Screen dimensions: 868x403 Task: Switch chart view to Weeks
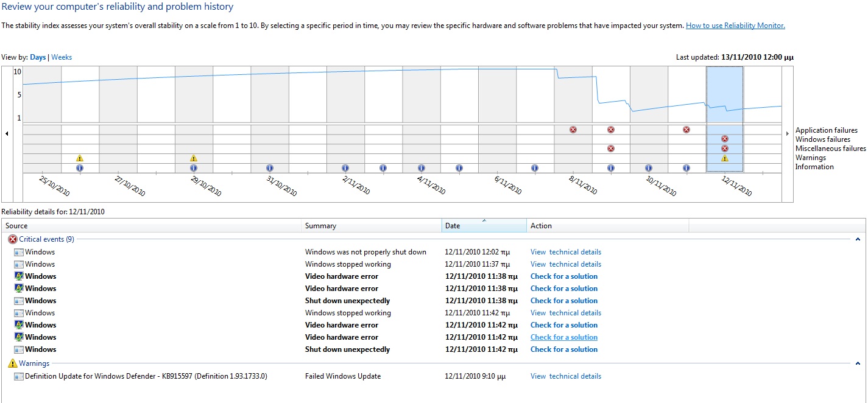click(x=62, y=57)
